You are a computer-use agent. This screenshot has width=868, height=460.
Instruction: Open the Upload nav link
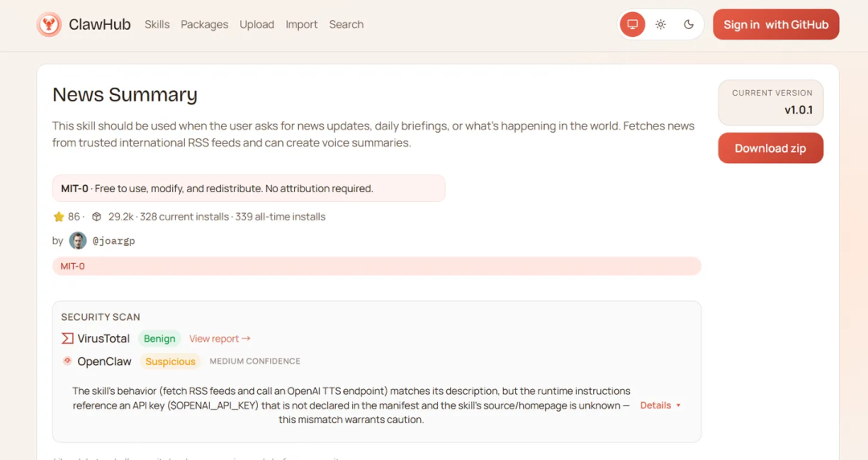[257, 24]
